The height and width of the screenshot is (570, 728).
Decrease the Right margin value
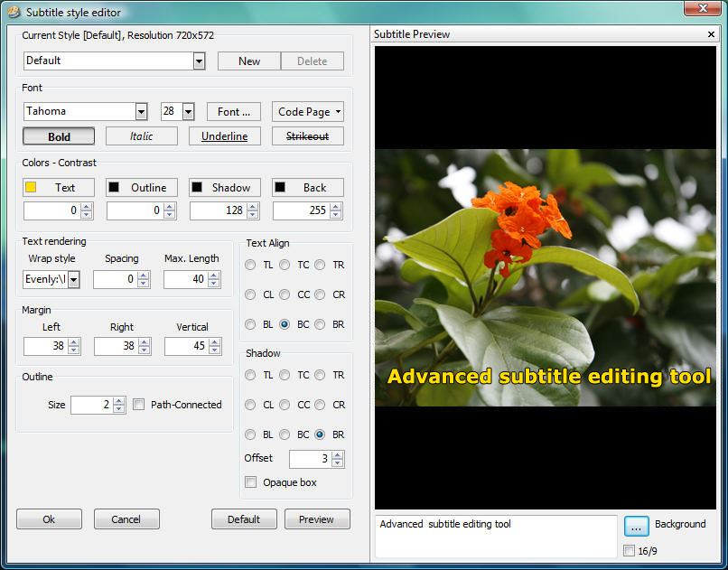144,350
